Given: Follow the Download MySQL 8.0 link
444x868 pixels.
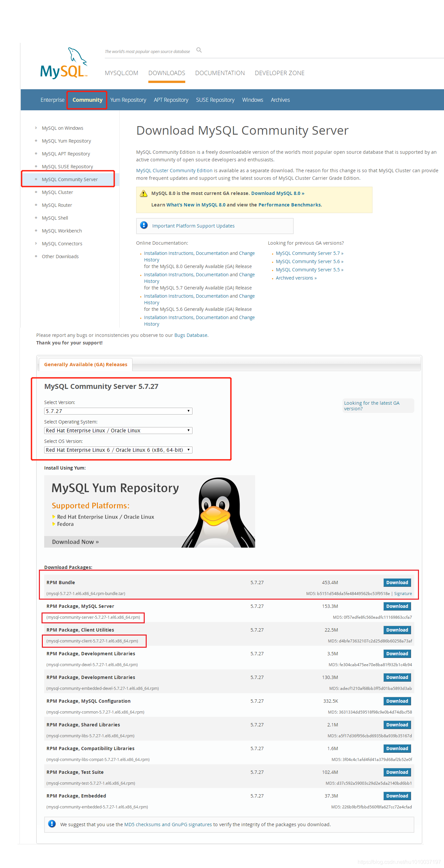Looking at the screenshot, I should [x=278, y=193].
